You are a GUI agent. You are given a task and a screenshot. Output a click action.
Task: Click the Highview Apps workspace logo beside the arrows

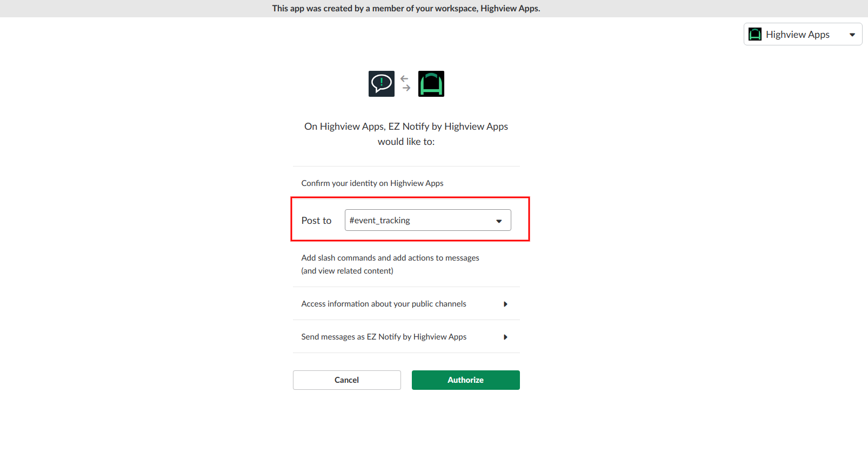pyautogui.click(x=431, y=84)
